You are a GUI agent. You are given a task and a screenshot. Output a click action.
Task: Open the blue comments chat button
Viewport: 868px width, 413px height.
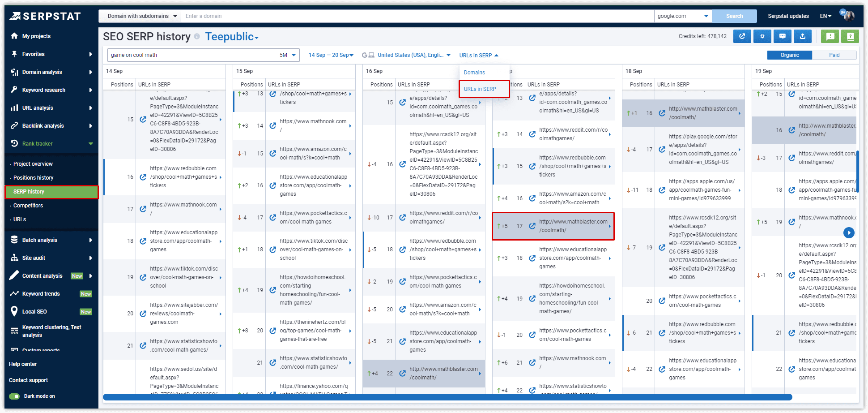[783, 36]
